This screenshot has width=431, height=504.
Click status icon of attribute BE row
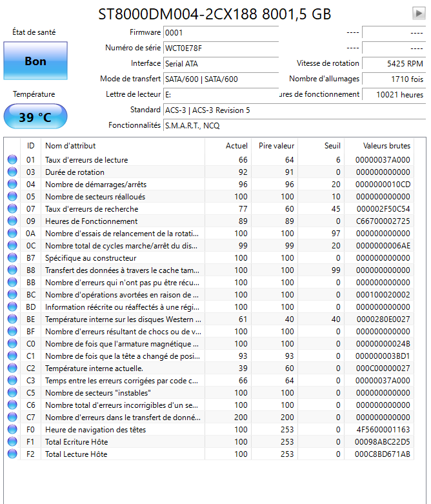[12, 319]
